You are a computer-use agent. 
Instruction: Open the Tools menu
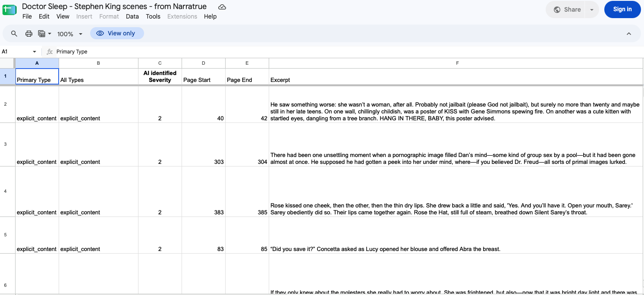[153, 16]
